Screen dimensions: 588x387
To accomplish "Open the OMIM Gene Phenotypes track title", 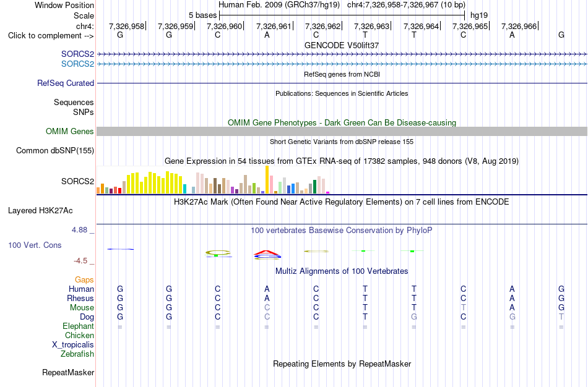I will pyautogui.click(x=342, y=122).
